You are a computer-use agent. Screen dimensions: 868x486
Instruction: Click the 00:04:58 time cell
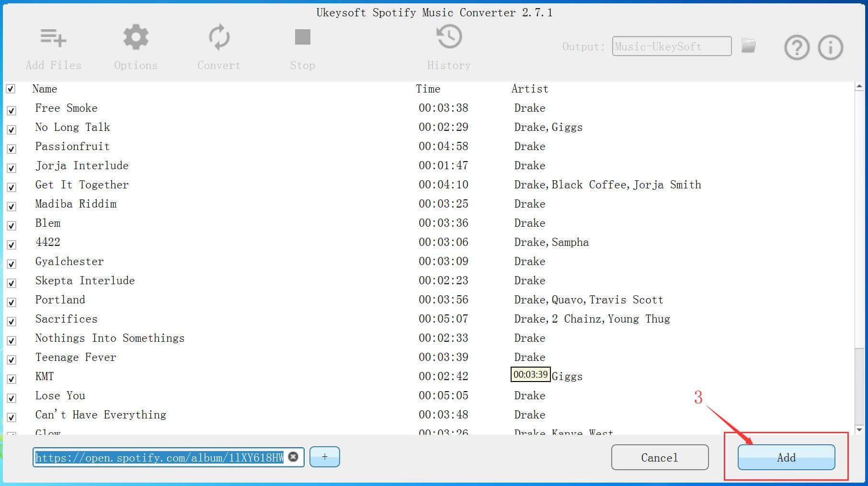click(x=444, y=146)
